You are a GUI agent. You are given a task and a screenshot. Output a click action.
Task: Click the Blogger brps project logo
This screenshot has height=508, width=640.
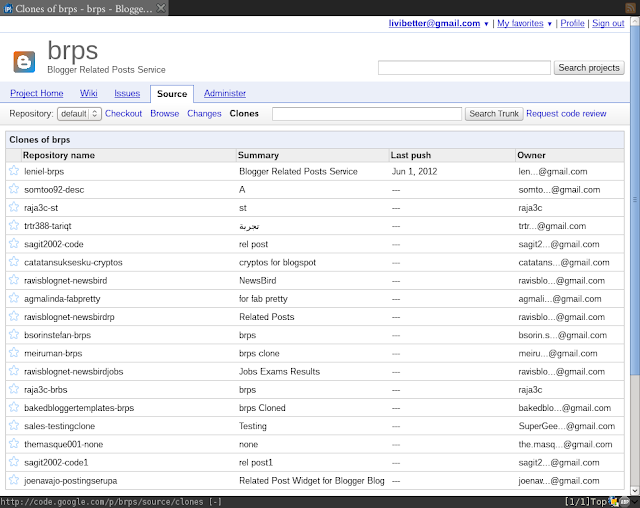[x=24, y=62]
